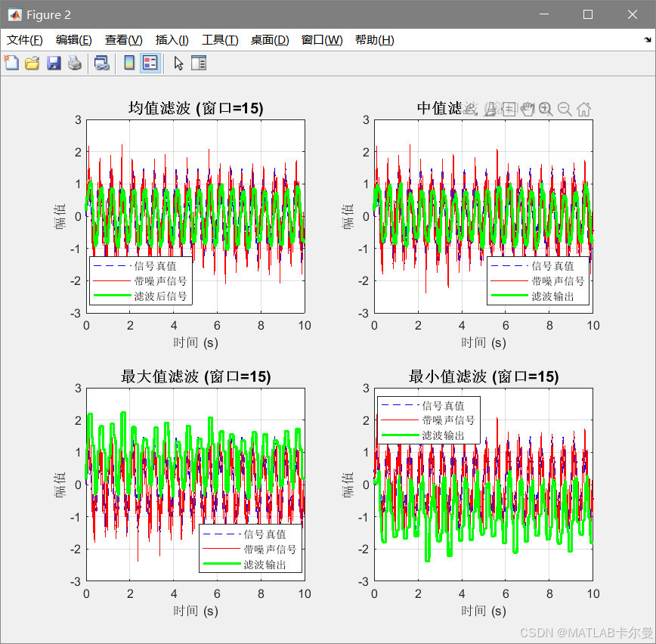Image resolution: width=656 pixels, height=644 pixels.
Task: Toggle the Insert Legend toolbar button
Action: 150,63
